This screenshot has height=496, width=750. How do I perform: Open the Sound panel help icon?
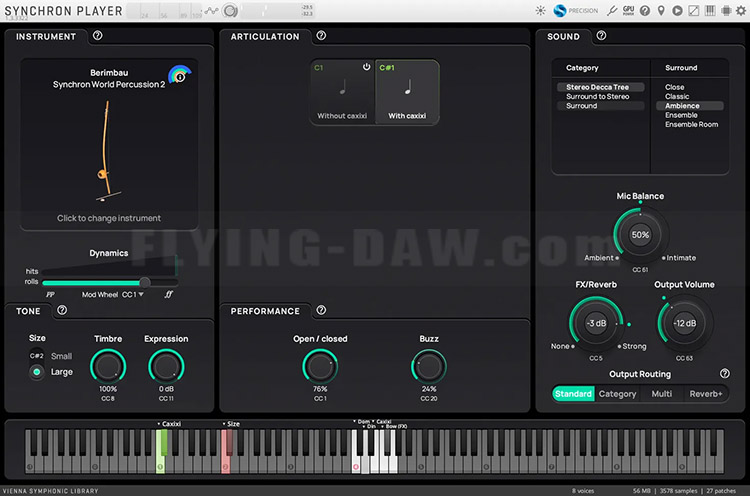602,35
